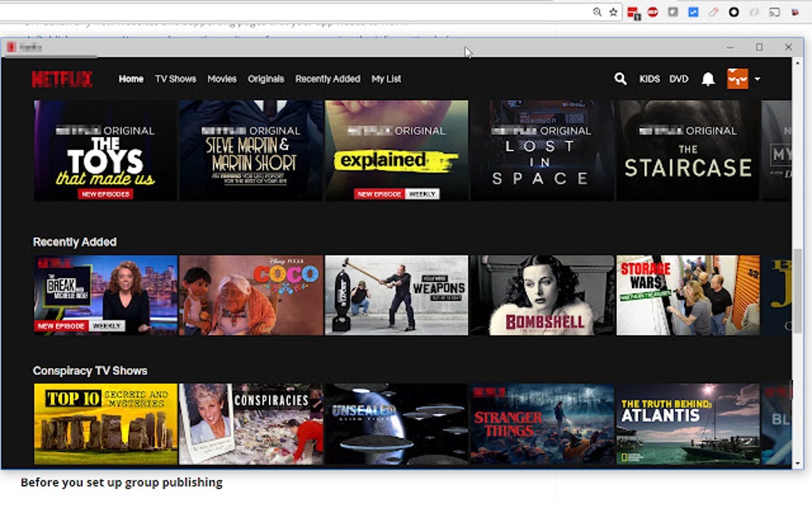Open the DVD section
Viewport: 812px width, 508px height.
pos(678,79)
